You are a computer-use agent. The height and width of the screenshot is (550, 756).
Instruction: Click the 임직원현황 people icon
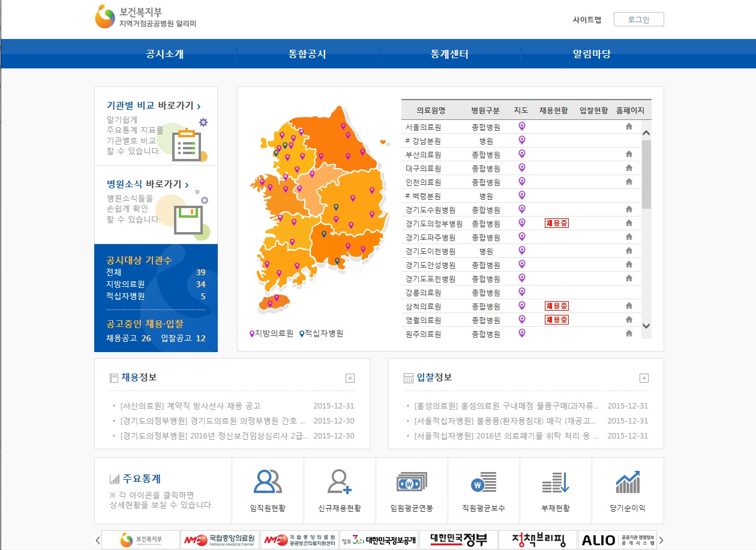tap(268, 482)
